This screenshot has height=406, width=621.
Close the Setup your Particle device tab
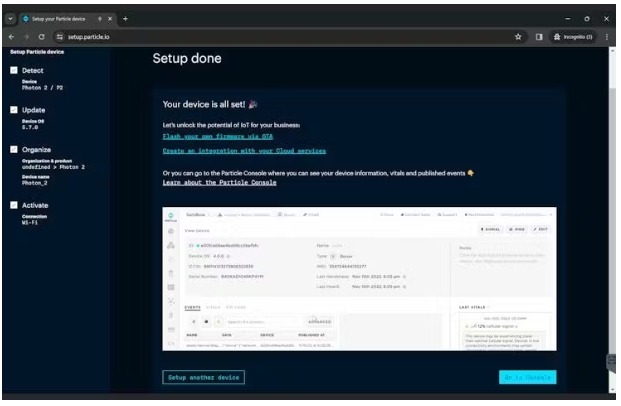(110, 19)
